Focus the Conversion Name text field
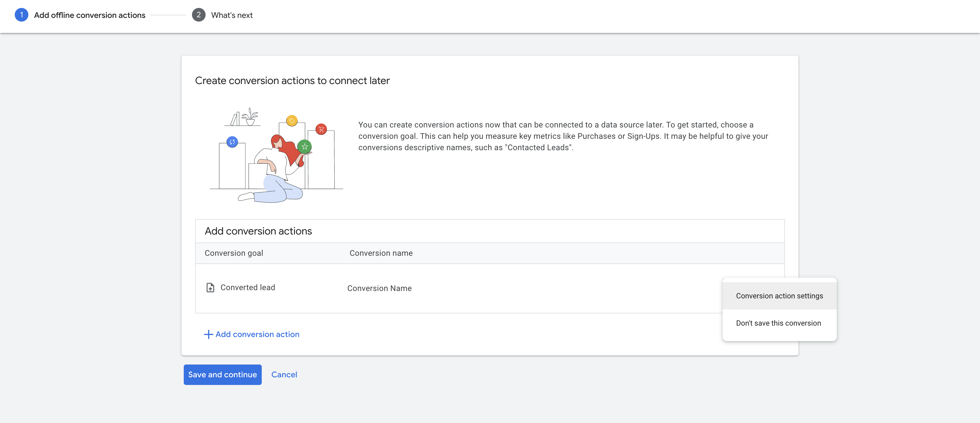 tap(379, 288)
